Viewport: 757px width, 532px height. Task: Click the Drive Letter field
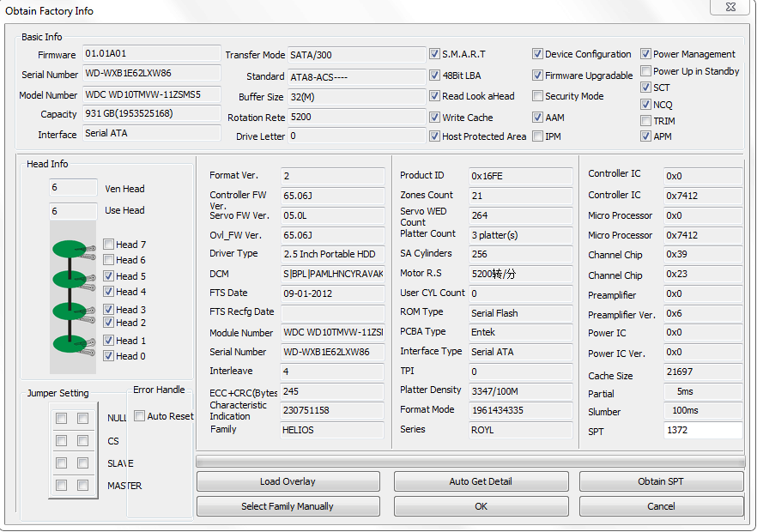coord(356,136)
